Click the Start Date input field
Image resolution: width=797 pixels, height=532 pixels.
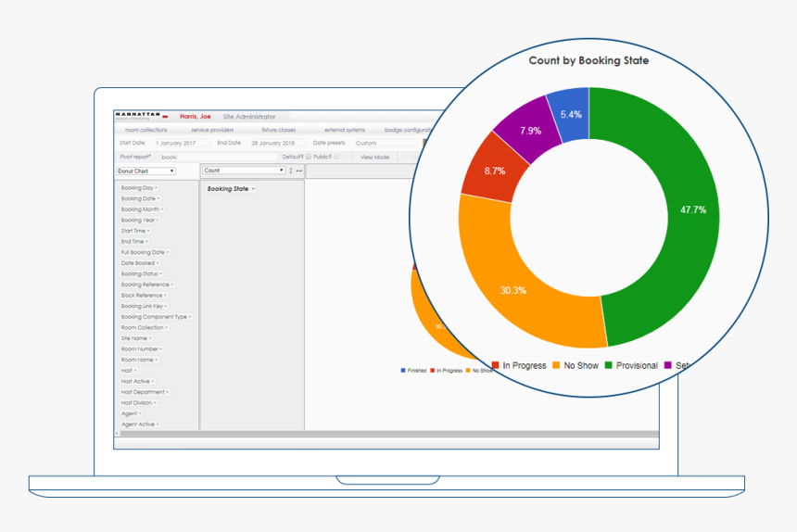tap(180, 144)
